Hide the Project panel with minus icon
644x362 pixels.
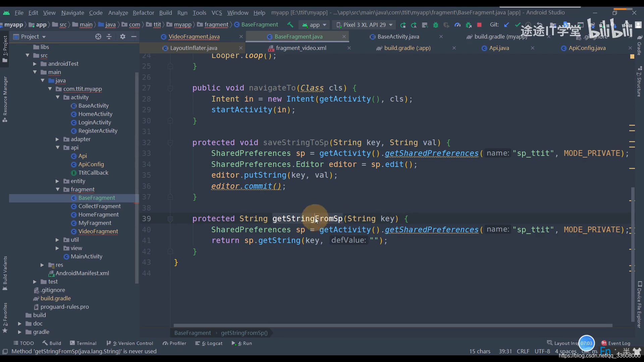tap(134, 37)
